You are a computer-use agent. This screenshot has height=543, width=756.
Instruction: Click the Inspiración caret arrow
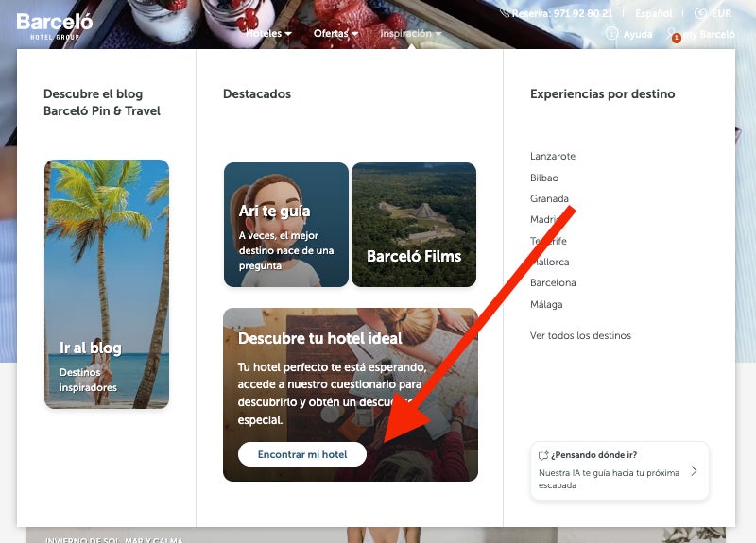click(x=438, y=34)
